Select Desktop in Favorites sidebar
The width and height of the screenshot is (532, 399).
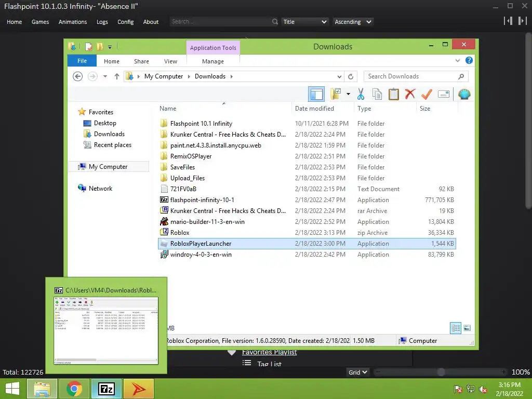105,123
